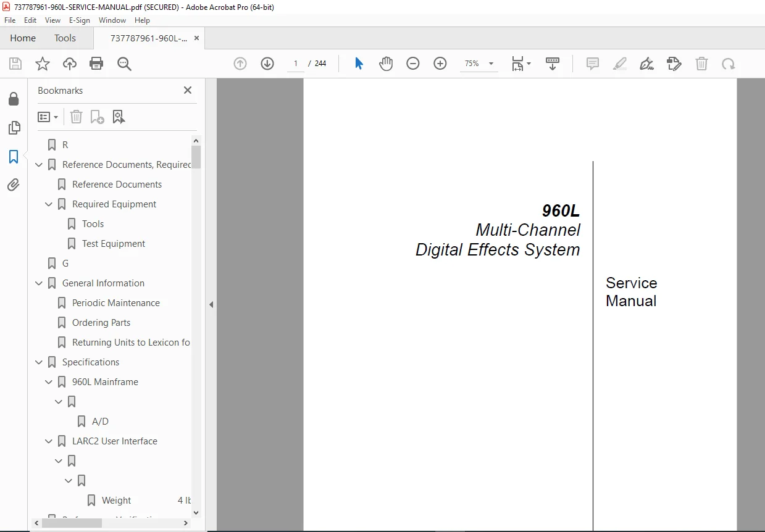Click the Save file icon

pyautogui.click(x=15, y=64)
